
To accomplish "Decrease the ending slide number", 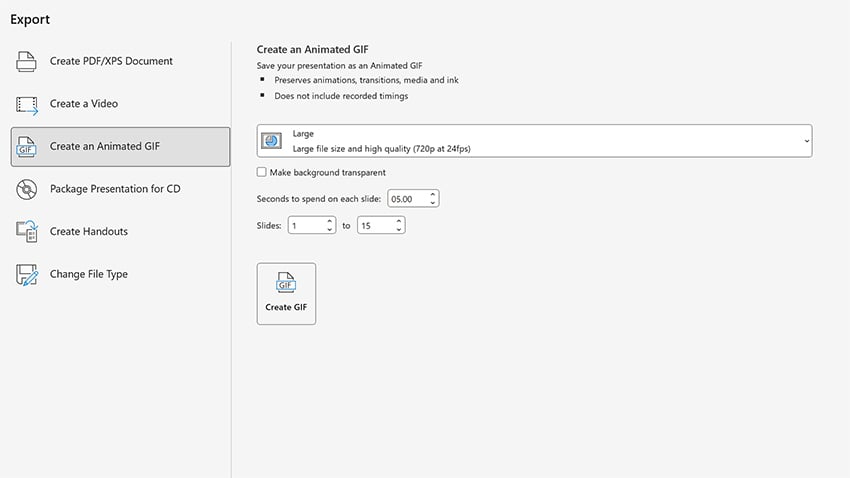I will coord(399,230).
